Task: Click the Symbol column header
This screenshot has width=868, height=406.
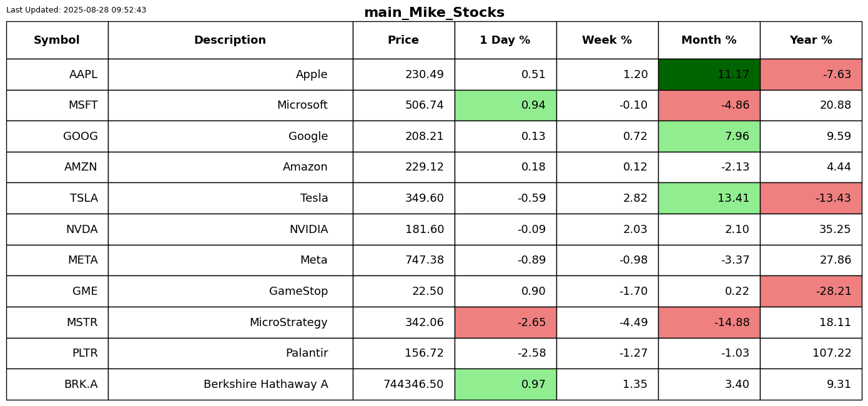Action: [57, 40]
